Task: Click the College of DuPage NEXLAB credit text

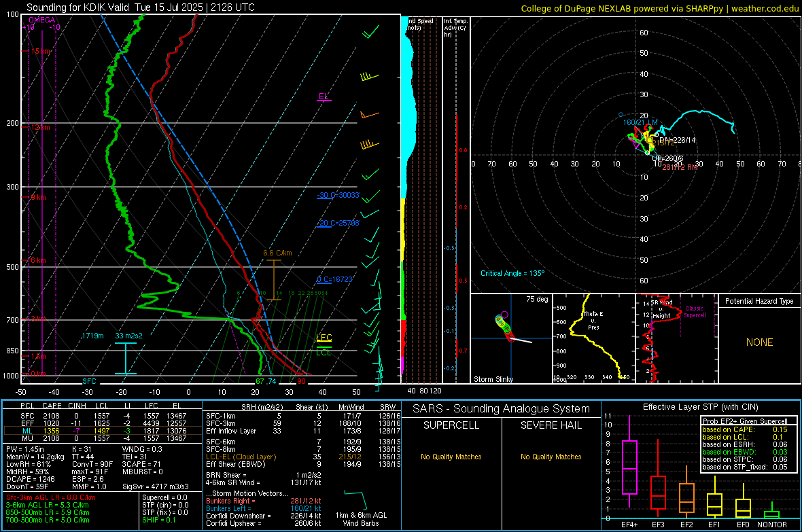Action: (660, 8)
